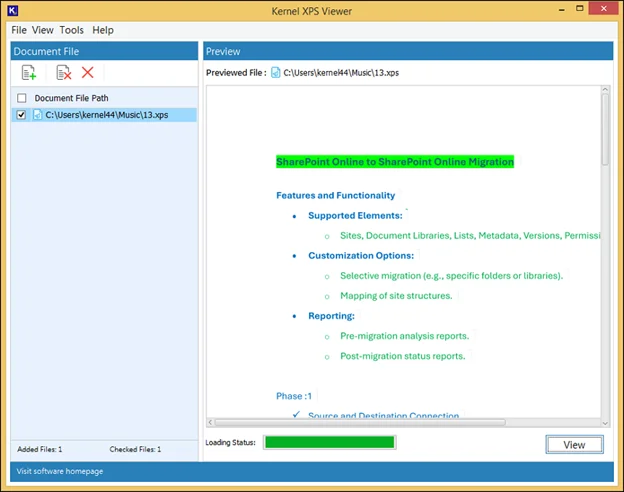Open the File menu
Screen dimensions: 624x492
click(19, 30)
